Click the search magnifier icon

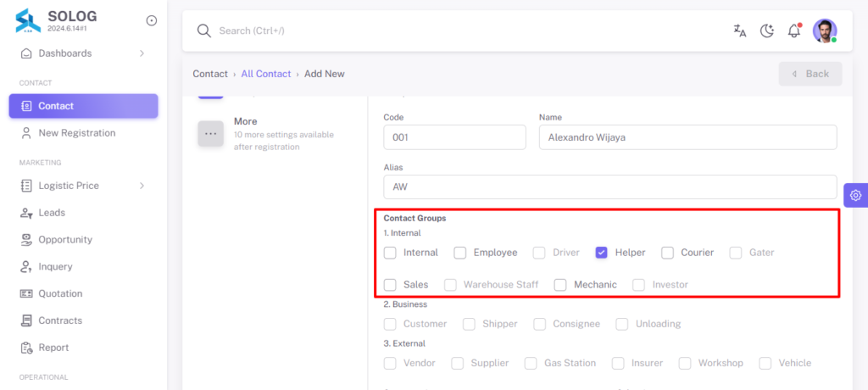tap(204, 31)
